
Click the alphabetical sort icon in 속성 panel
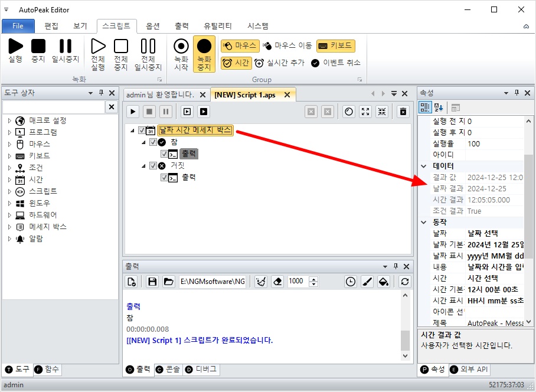(439, 107)
